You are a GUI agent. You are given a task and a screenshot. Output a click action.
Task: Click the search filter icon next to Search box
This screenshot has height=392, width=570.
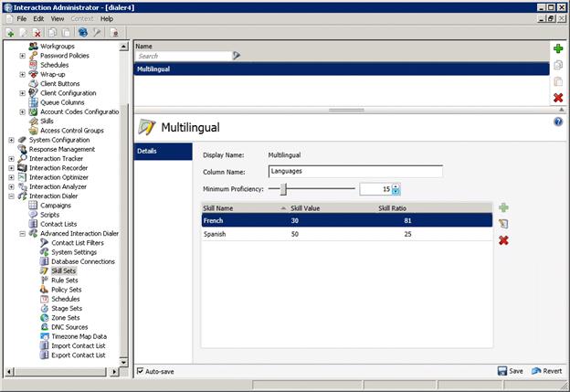click(x=236, y=56)
